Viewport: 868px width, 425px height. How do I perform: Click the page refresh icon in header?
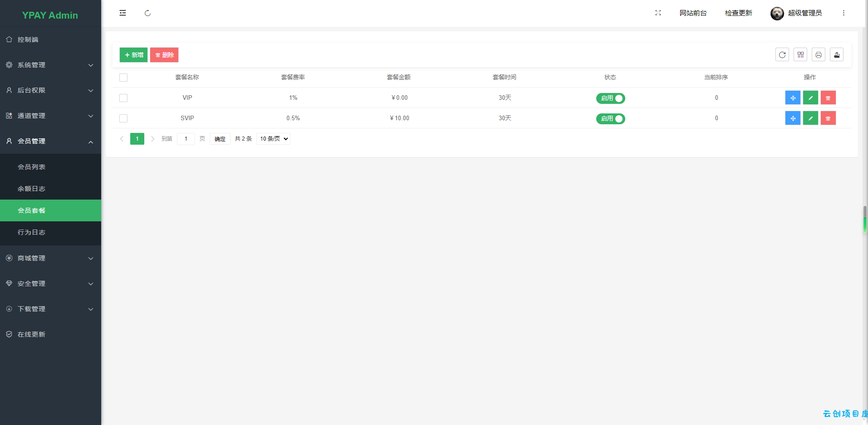pos(147,13)
